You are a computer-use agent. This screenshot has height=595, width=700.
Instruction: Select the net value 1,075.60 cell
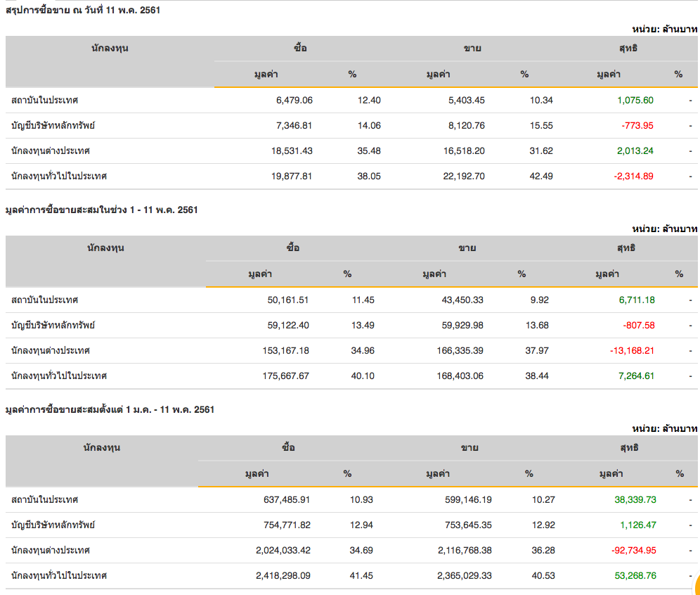[635, 100]
